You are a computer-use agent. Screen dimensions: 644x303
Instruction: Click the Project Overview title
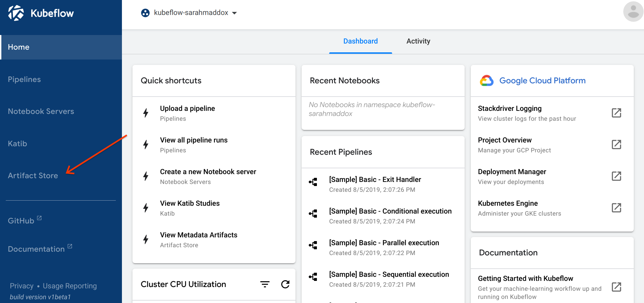coord(505,140)
